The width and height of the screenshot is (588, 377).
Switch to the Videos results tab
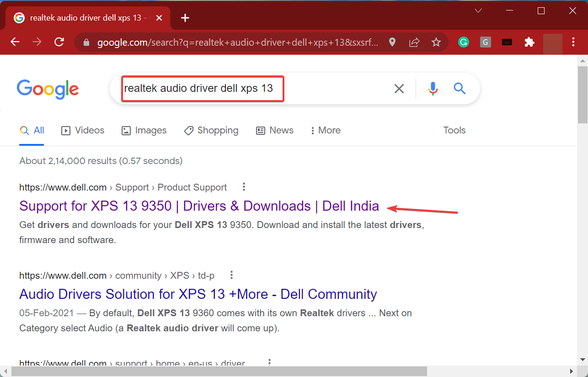coord(83,130)
